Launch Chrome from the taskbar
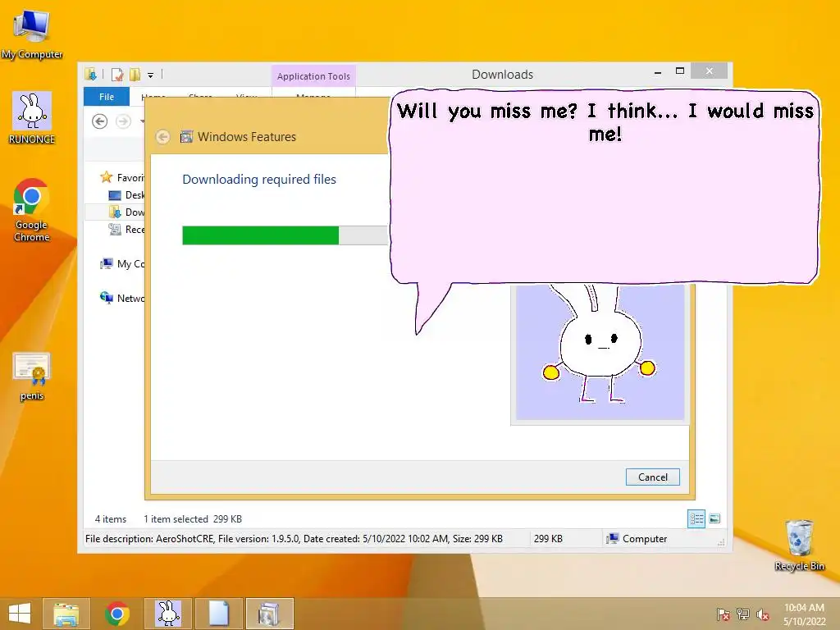The image size is (840, 630). [x=116, y=614]
